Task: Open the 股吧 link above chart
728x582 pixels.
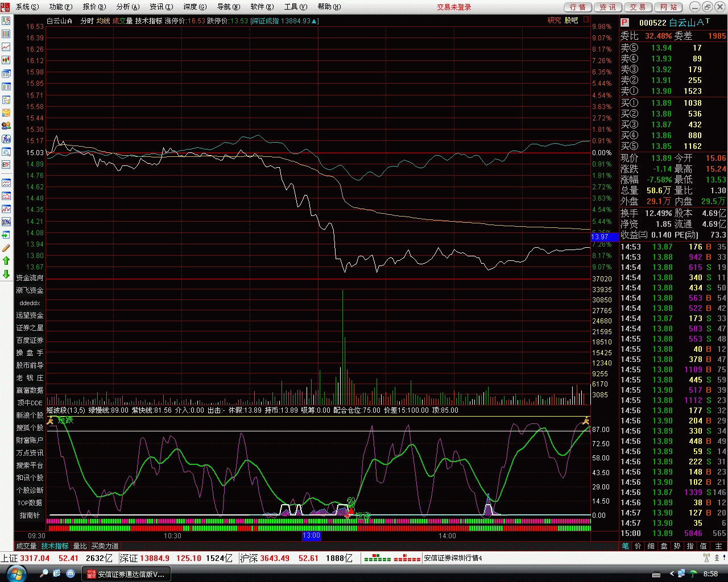Action: (x=571, y=20)
